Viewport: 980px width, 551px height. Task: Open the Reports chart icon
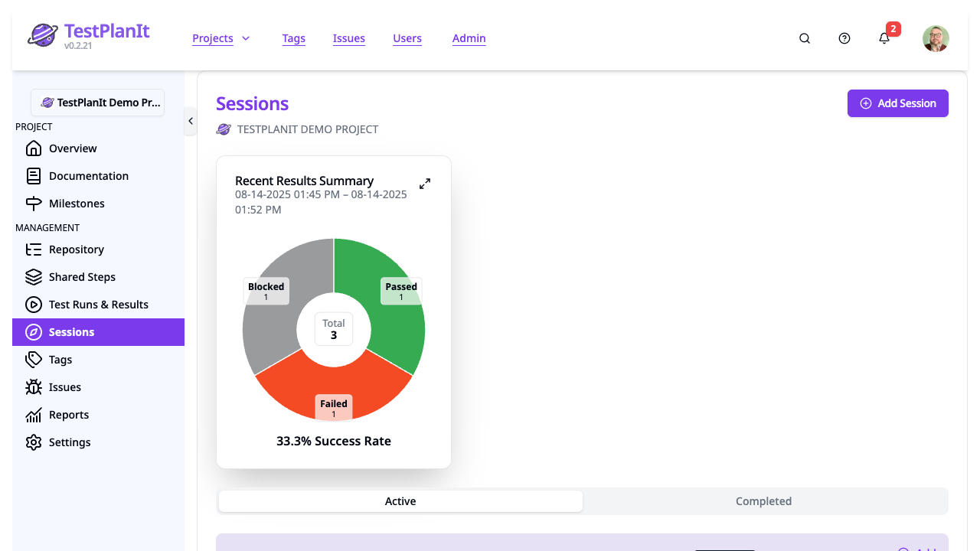34,415
